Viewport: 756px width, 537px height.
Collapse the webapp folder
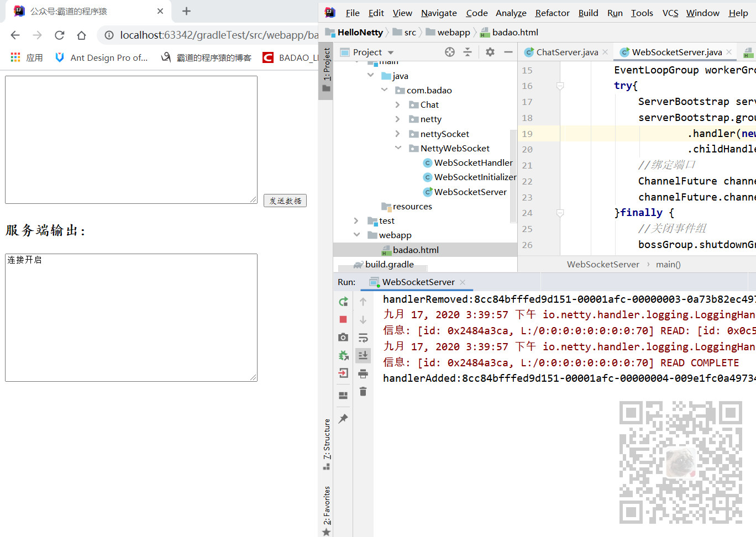tap(356, 235)
